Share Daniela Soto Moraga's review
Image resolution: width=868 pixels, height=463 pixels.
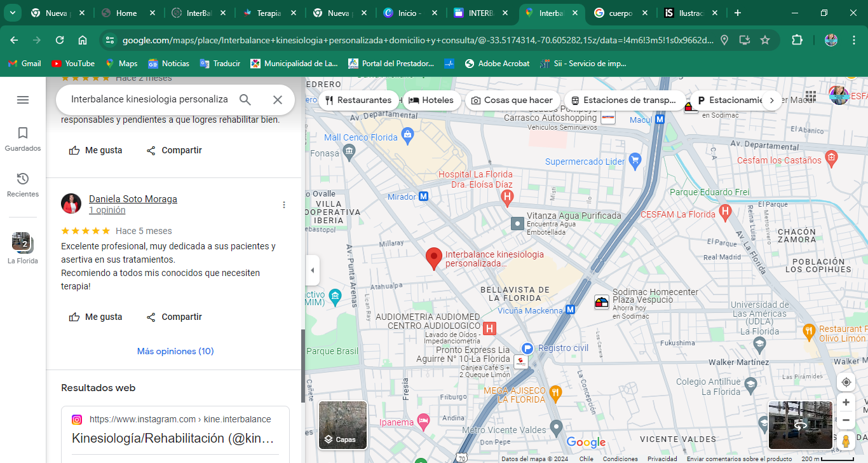[x=173, y=317]
